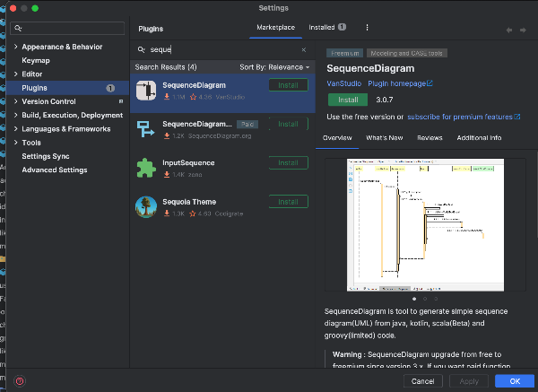Click the OK button
Screen dimensions: 538x392
515,381
